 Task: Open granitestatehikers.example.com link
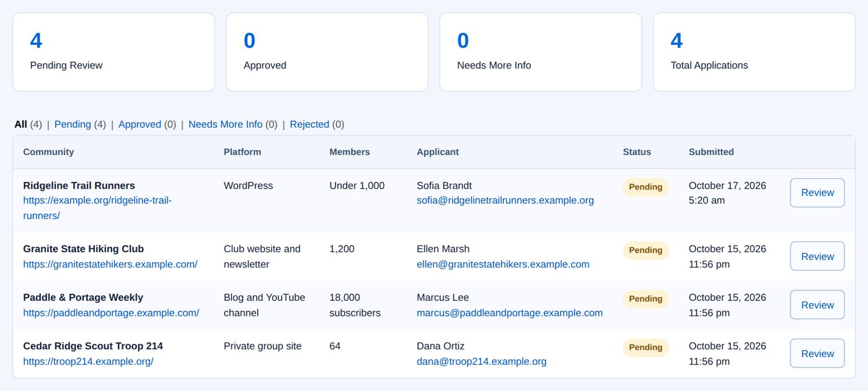110,264
